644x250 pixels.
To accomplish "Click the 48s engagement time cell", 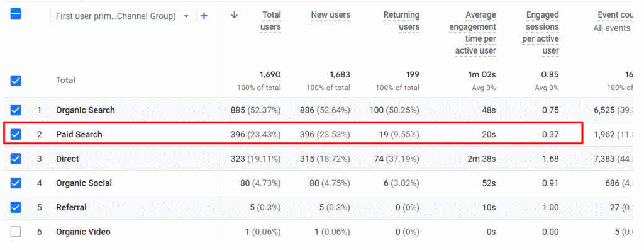I will [x=489, y=110].
